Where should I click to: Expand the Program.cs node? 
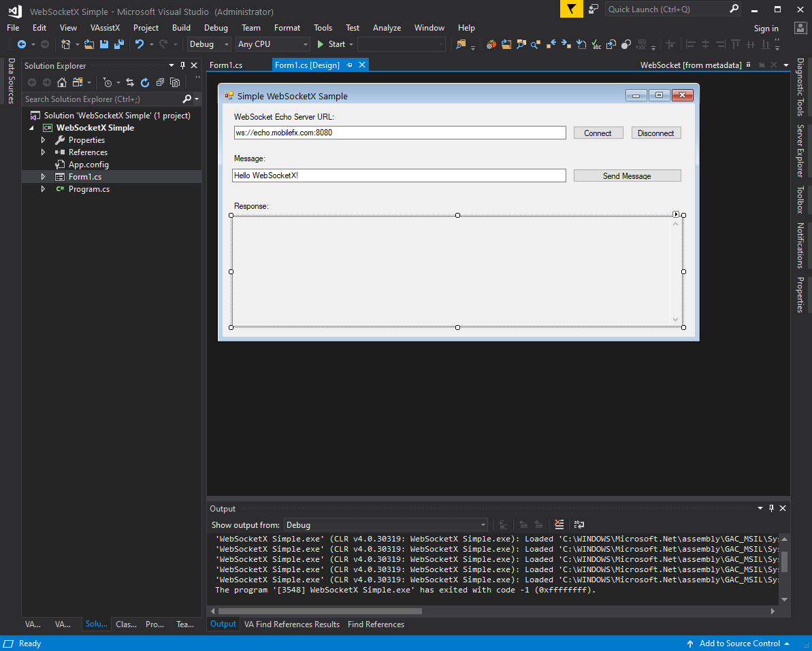(x=44, y=189)
